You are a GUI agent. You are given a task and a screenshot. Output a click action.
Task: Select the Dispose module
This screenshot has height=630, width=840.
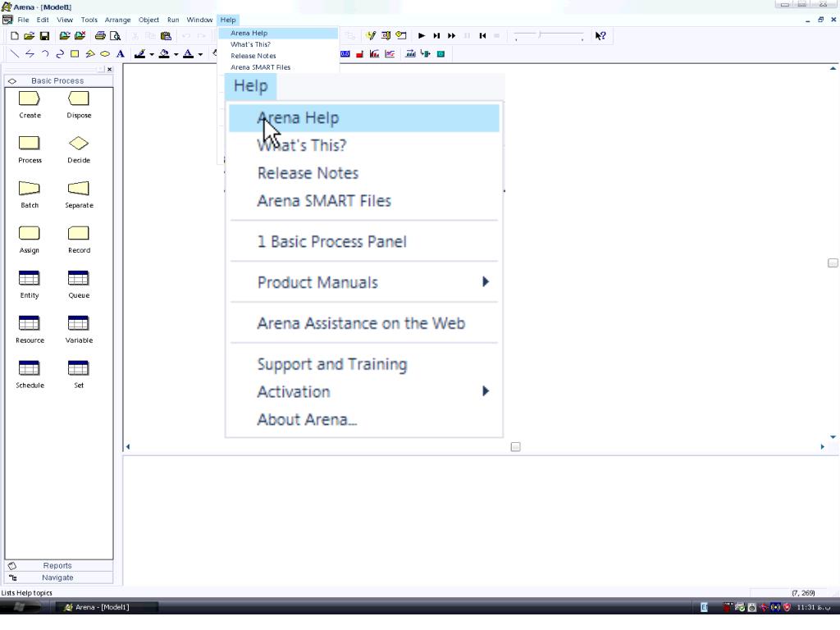click(79, 104)
